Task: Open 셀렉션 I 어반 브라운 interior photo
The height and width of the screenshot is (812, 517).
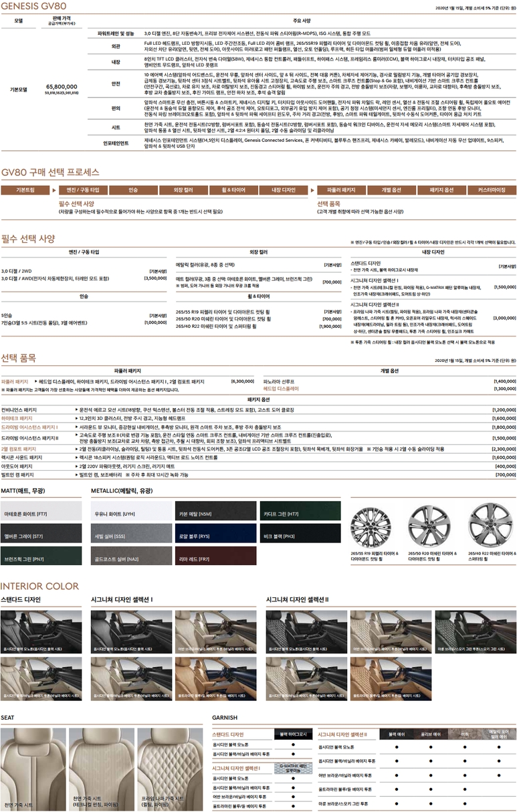Action: point(217,631)
